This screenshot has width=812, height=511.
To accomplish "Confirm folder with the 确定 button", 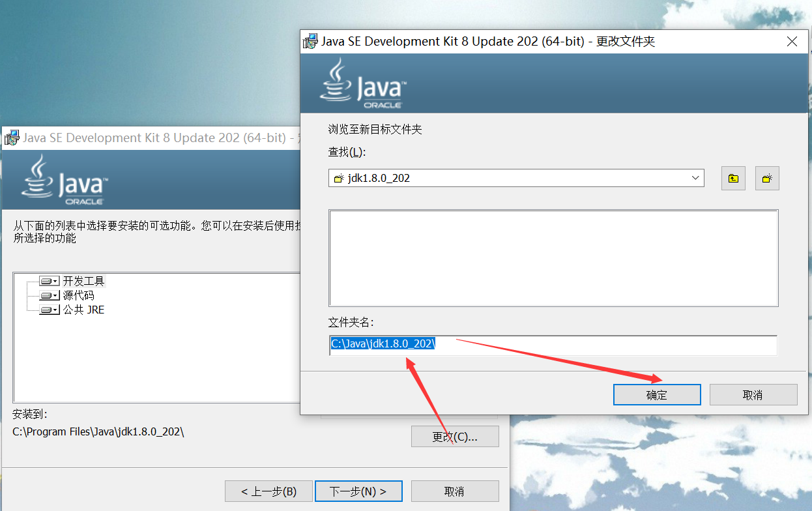I will [x=657, y=395].
